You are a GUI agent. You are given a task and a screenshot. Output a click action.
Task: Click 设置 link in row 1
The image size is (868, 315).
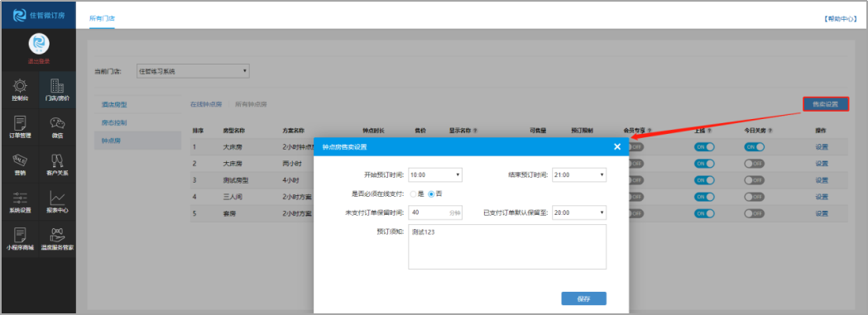point(822,147)
